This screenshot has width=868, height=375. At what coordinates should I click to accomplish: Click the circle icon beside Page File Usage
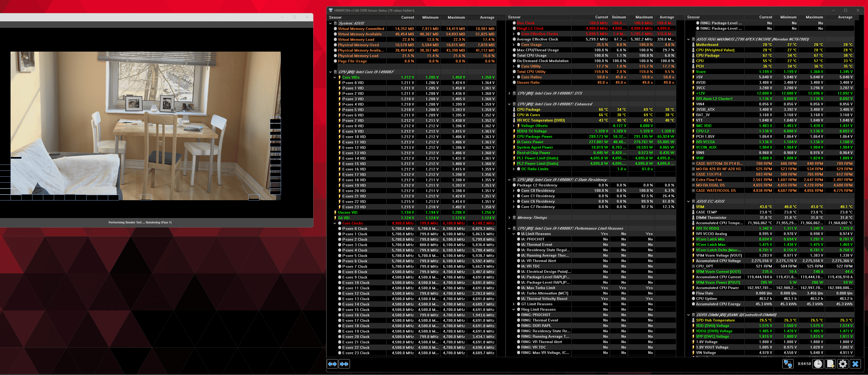click(x=335, y=61)
